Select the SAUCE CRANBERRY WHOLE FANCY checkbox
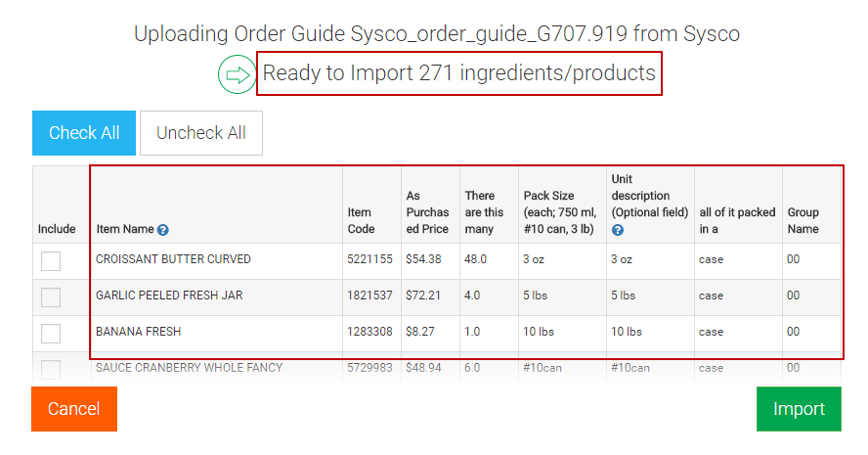This screenshot has height=455, width=868. click(51, 369)
